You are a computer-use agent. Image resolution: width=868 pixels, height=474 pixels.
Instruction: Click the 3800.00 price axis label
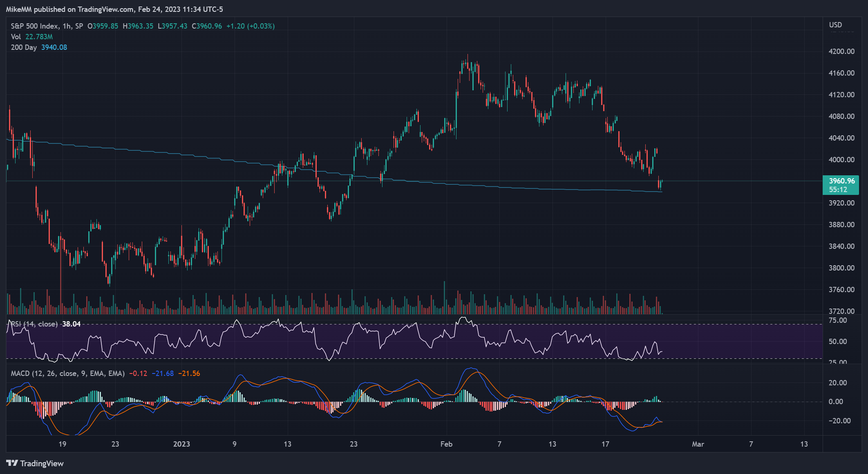(841, 268)
